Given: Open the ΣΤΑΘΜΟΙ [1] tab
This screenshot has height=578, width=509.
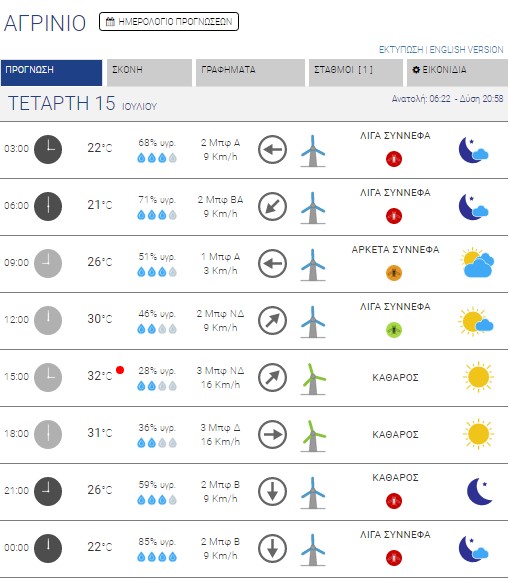Looking at the screenshot, I should [356, 73].
